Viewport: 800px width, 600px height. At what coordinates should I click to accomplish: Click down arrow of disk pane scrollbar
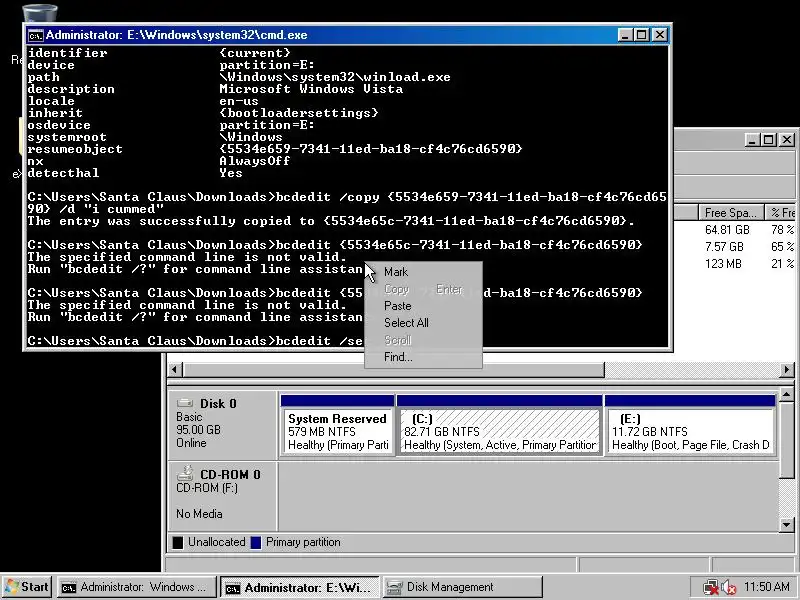tap(786, 524)
